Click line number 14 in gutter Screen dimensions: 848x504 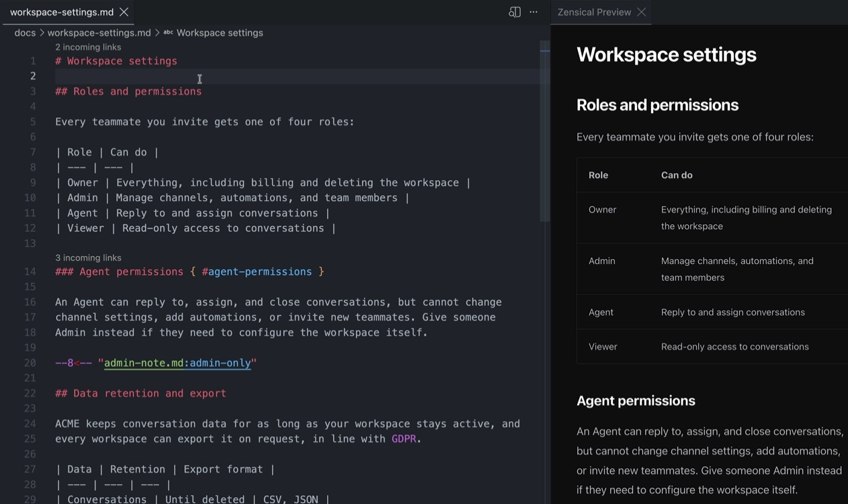click(x=30, y=271)
